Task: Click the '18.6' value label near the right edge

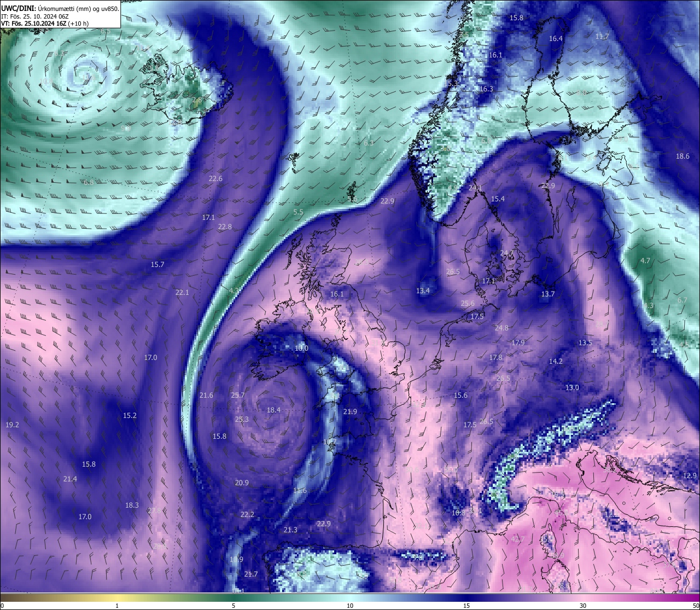Action: (682, 156)
